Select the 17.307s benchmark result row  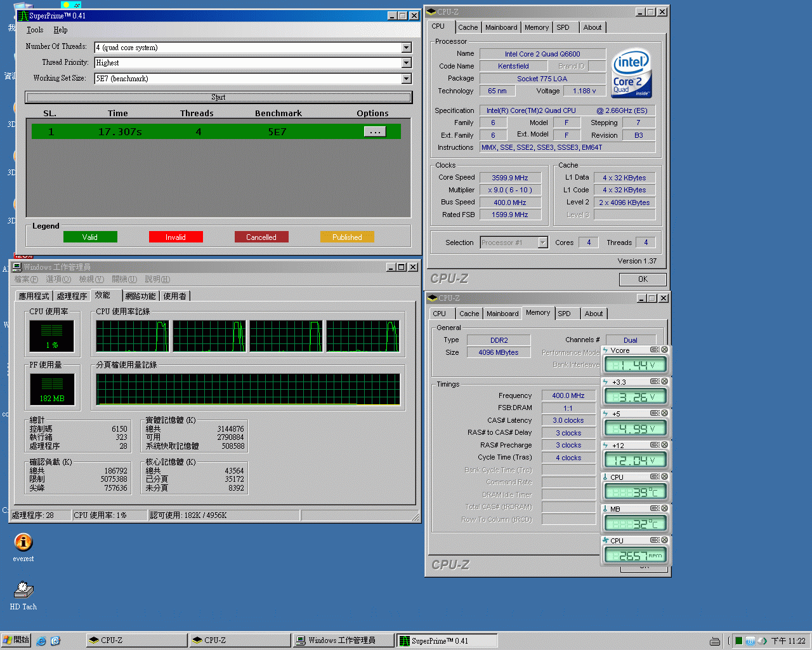(x=216, y=131)
